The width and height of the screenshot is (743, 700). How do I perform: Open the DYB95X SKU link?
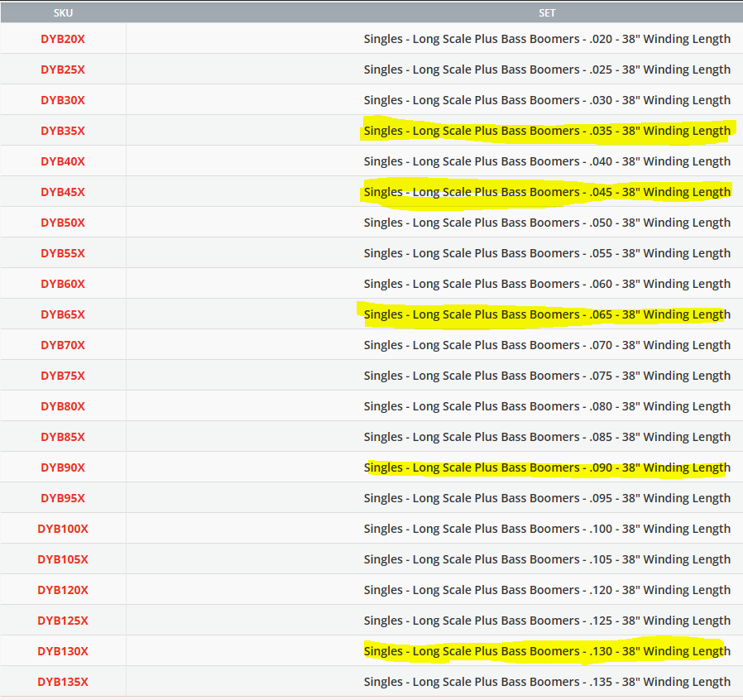(x=63, y=498)
